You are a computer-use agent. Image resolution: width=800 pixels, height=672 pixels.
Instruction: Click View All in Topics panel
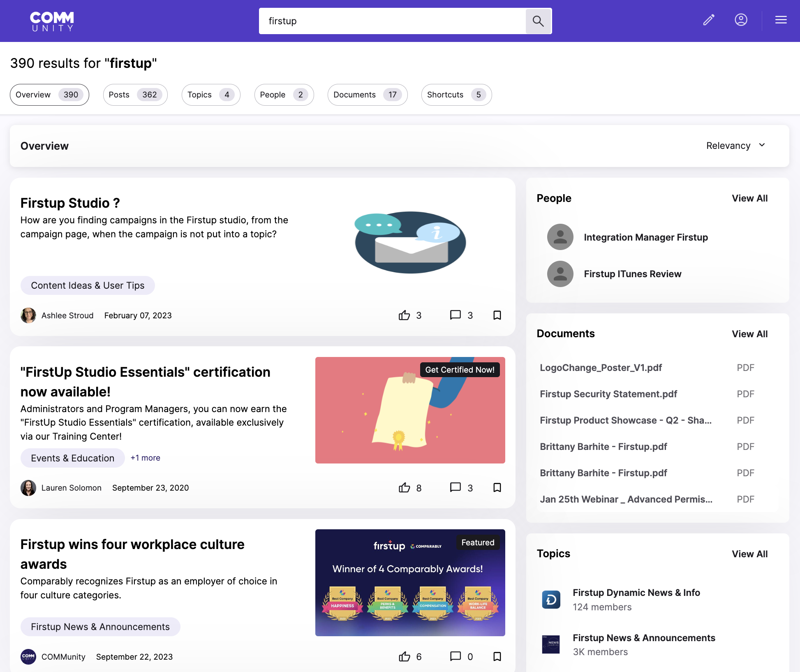750,554
